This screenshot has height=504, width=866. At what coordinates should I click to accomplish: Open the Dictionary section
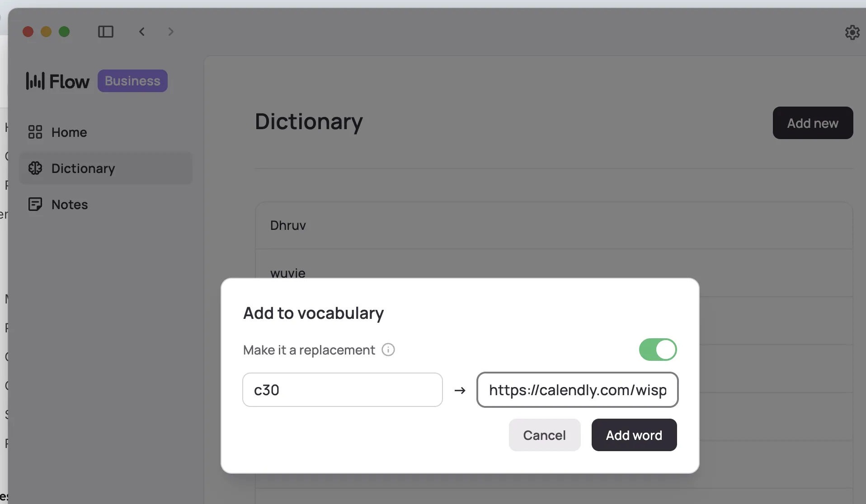pyautogui.click(x=106, y=168)
